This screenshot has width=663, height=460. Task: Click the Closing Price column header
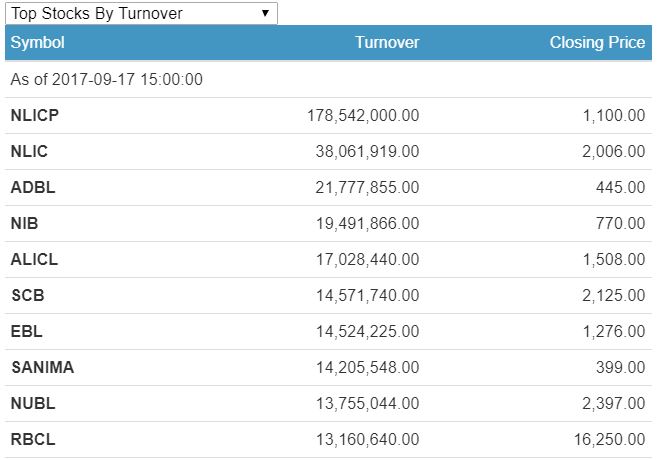click(x=597, y=43)
